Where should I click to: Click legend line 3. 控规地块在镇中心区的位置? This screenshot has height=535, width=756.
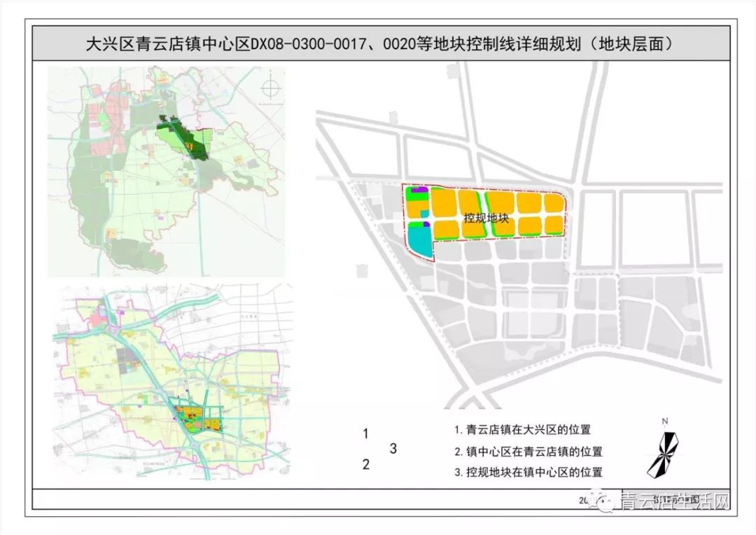click(x=528, y=472)
